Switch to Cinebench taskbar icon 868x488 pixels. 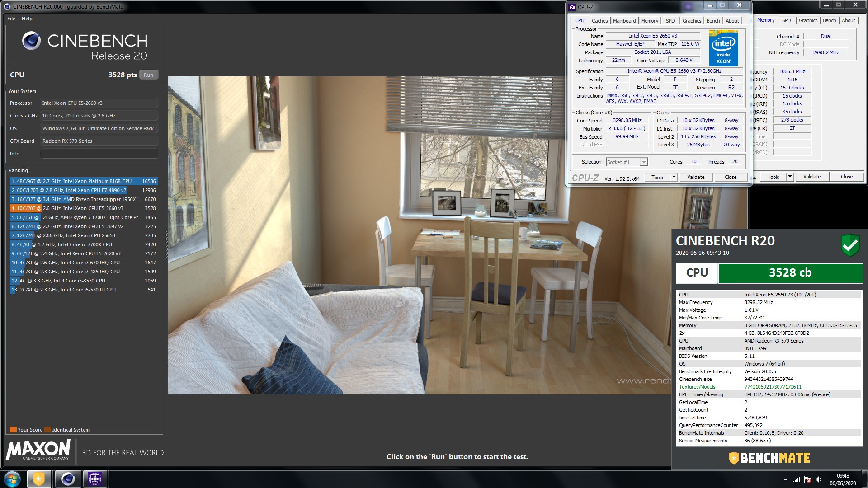point(68,479)
